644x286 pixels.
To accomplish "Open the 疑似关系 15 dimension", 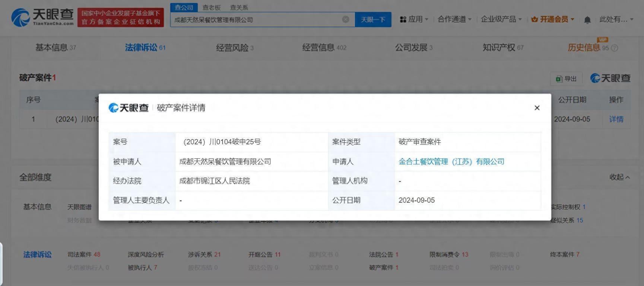I will (x=567, y=220).
